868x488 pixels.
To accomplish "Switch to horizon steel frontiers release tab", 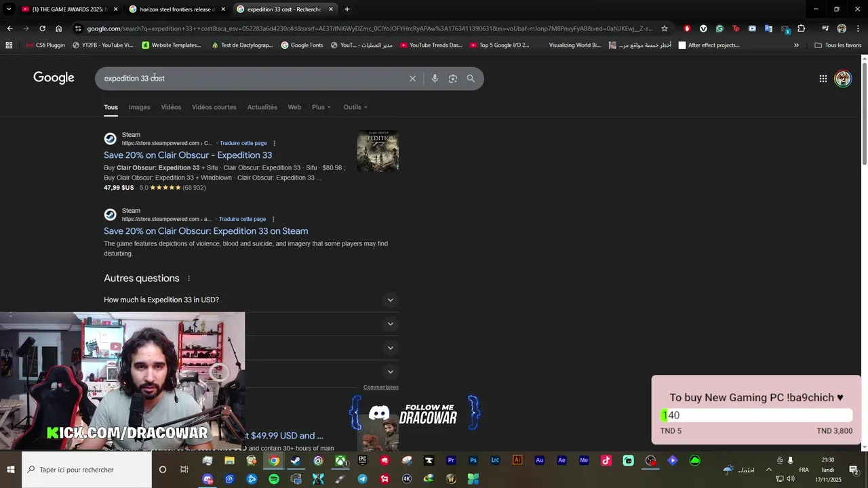I will [177, 9].
